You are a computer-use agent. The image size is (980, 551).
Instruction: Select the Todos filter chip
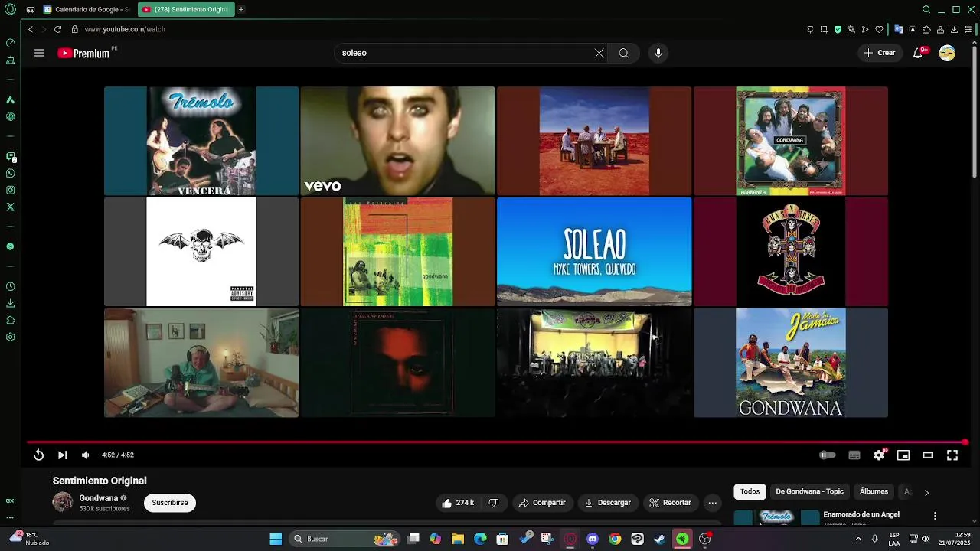click(750, 491)
